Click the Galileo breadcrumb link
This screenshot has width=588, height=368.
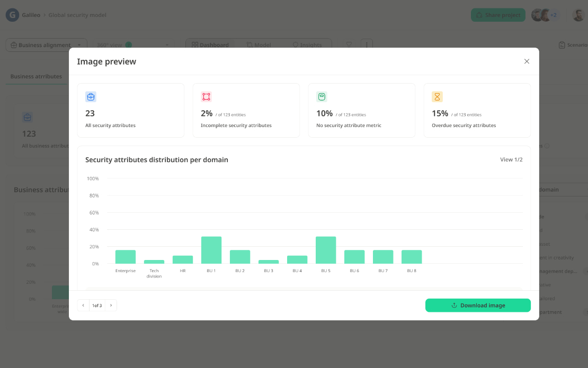click(31, 15)
